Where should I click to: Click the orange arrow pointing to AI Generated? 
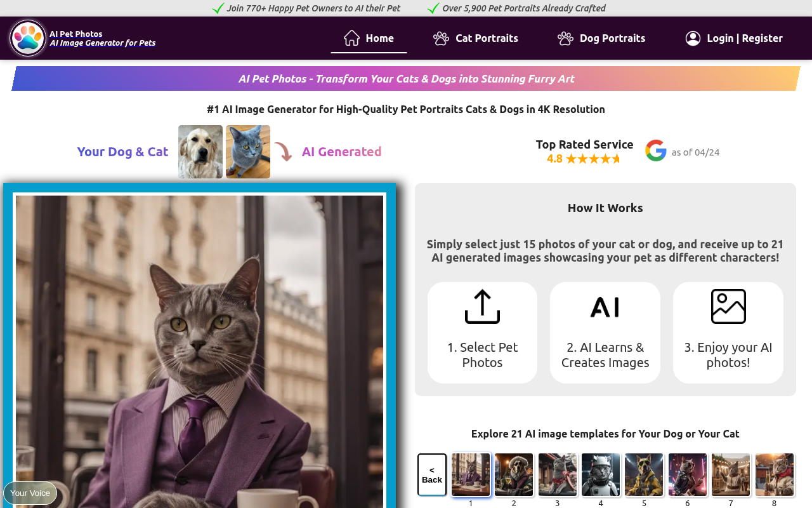click(x=283, y=152)
